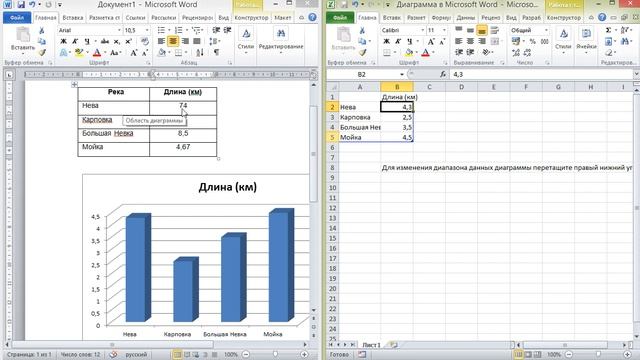This screenshot has width=640, height=360.
Task: Decrease indent in Word
Action: click(216, 30)
